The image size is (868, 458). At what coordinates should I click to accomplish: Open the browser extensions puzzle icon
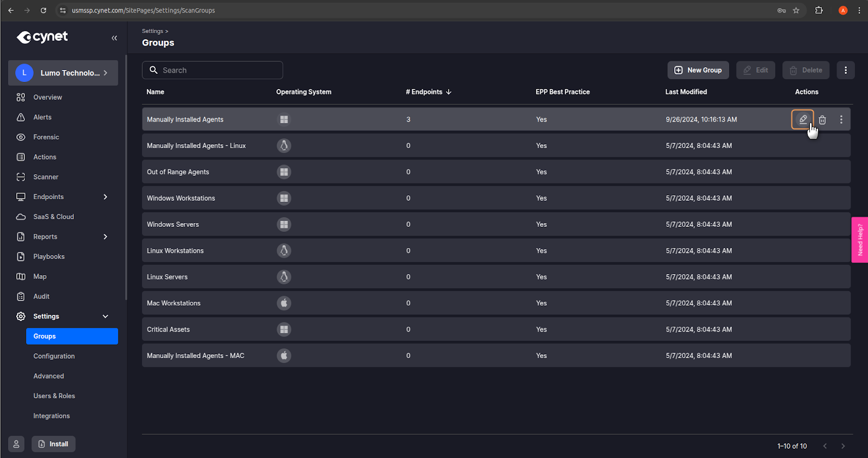819,10
